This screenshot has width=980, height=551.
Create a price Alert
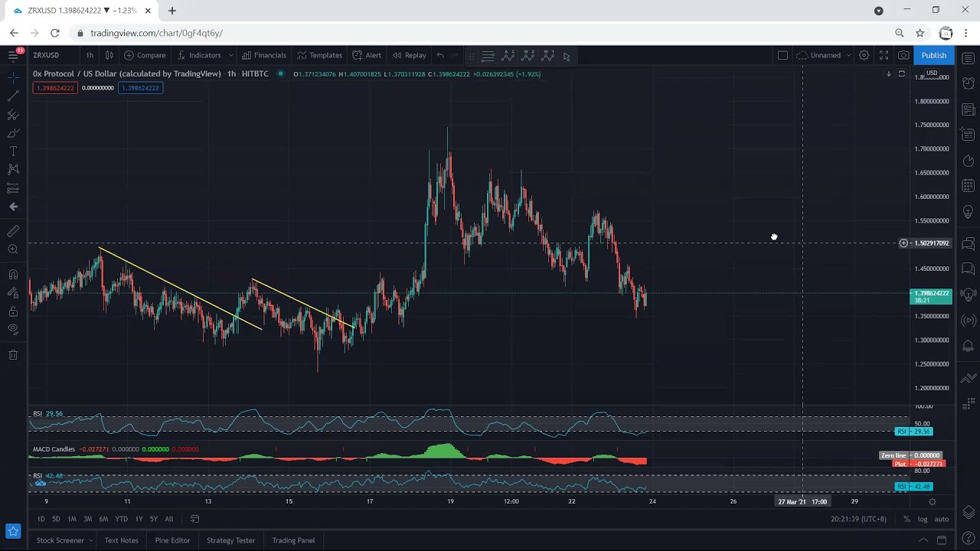coord(367,55)
